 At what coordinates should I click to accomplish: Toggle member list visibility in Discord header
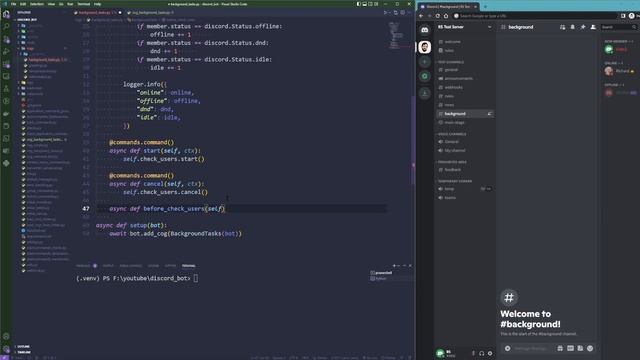pyautogui.click(x=593, y=27)
